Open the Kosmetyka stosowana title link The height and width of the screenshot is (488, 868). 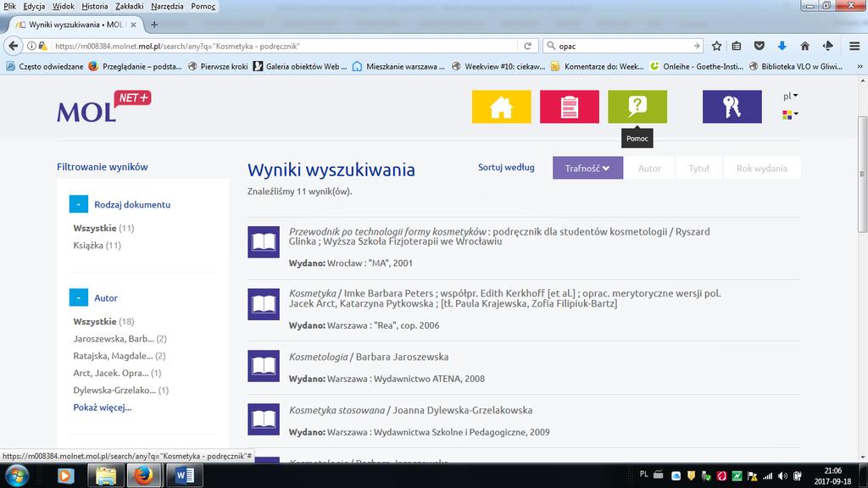tap(337, 411)
